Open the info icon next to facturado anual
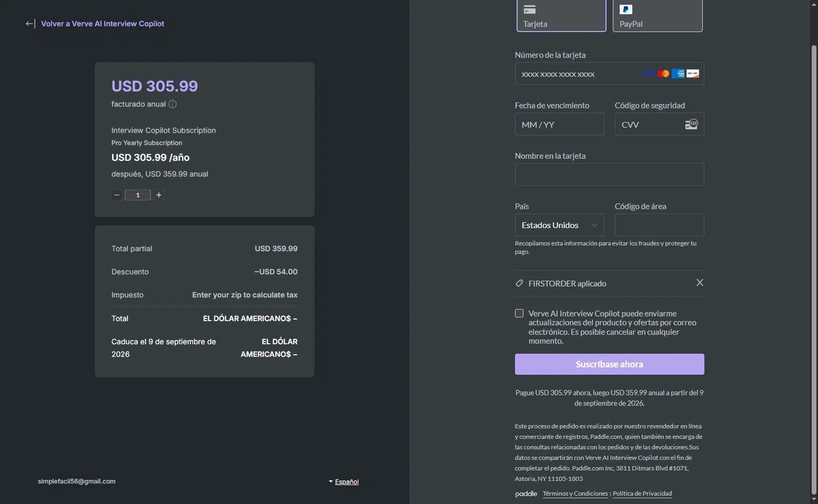The width and height of the screenshot is (818, 504). tap(173, 104)
